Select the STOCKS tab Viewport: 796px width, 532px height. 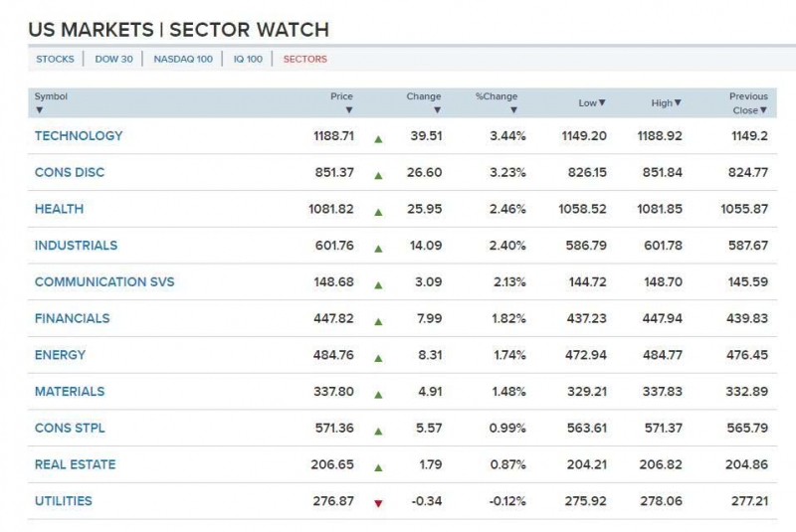55,59
